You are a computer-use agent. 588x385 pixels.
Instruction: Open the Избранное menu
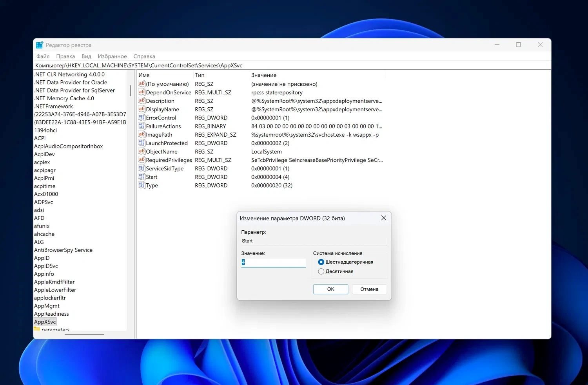click(x=112, y=56)
